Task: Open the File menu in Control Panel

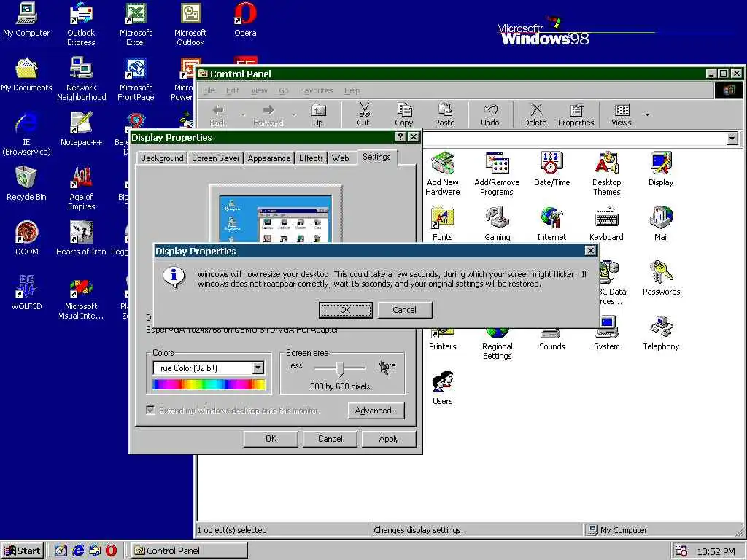Action: click(x=209, y=90)
